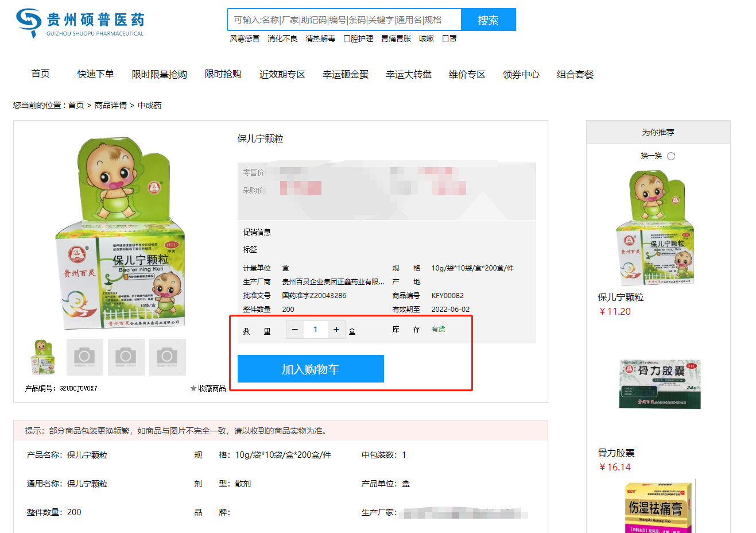Click the 首页 breadcrumb link
The height and width of the screenshot is (533, 756).
point(76,105)
